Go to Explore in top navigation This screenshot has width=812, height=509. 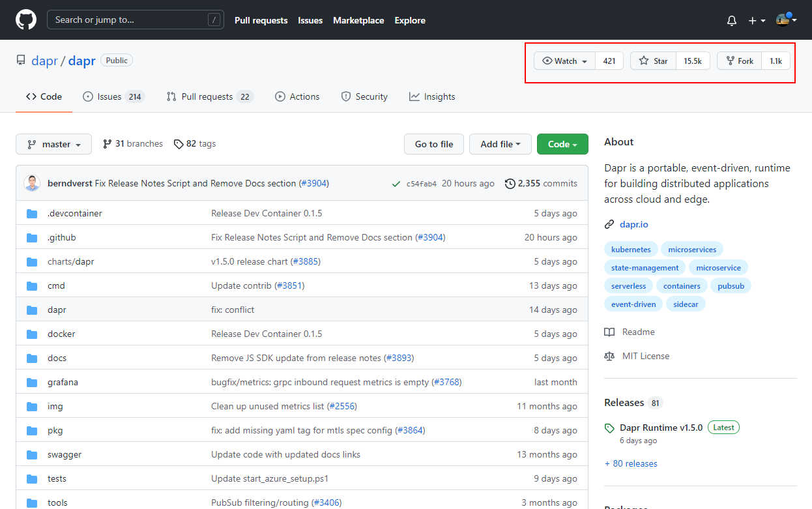click(x=410, y=20)
